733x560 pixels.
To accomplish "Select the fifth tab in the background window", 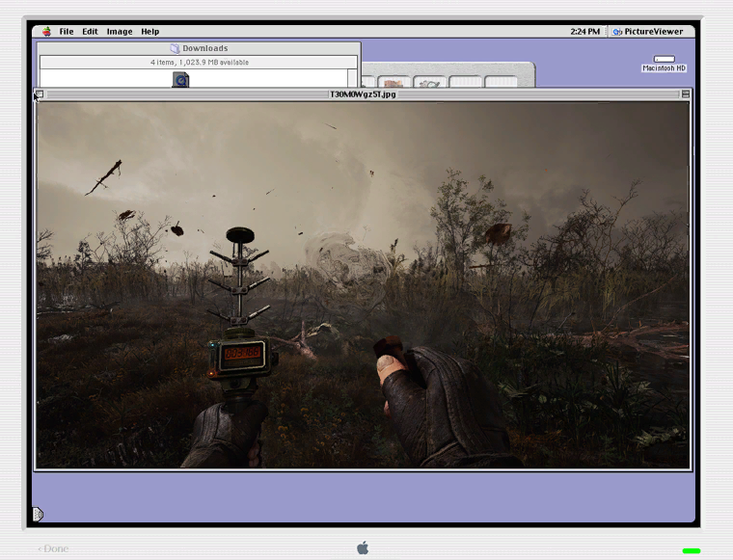I will click(x=501, y=82).
